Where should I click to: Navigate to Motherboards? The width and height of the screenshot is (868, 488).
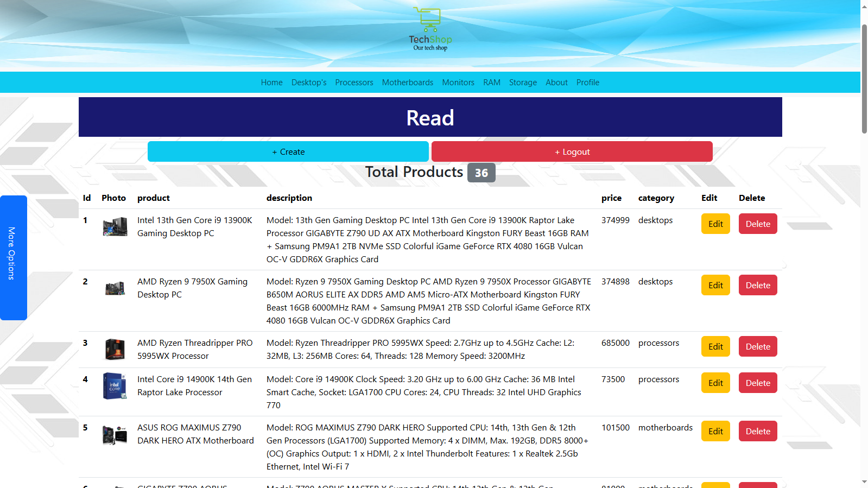(x=408, y=83)
